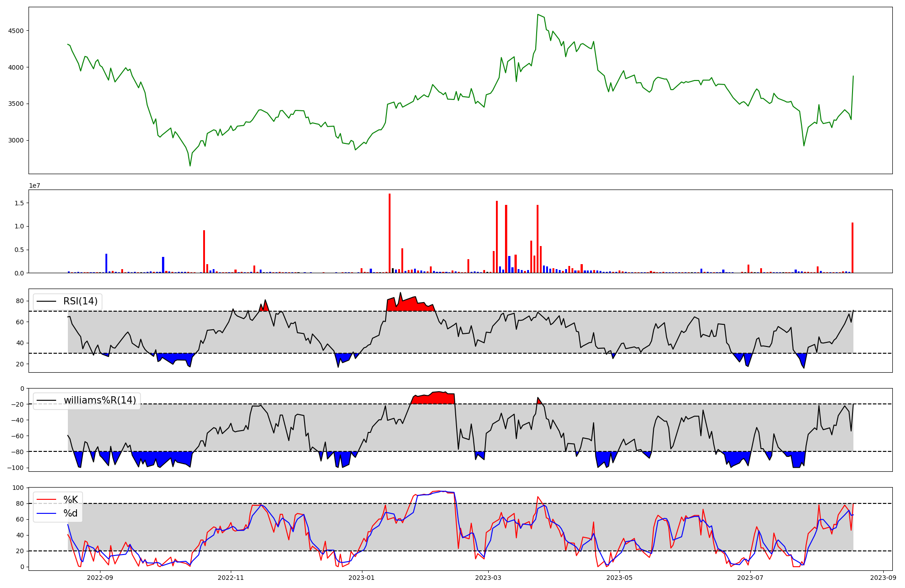Click the large red filled region in the Williams %R panel

[x=434, y=398]
